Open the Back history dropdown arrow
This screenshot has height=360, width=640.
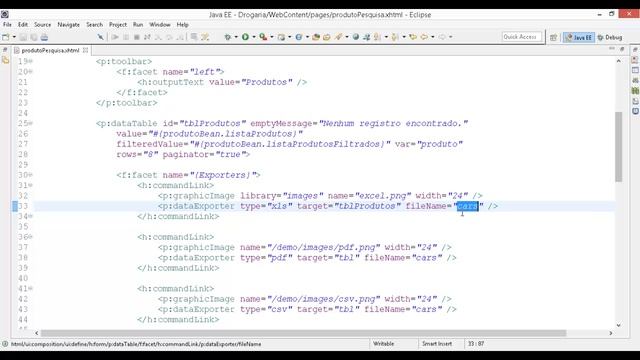click(433, 37)
